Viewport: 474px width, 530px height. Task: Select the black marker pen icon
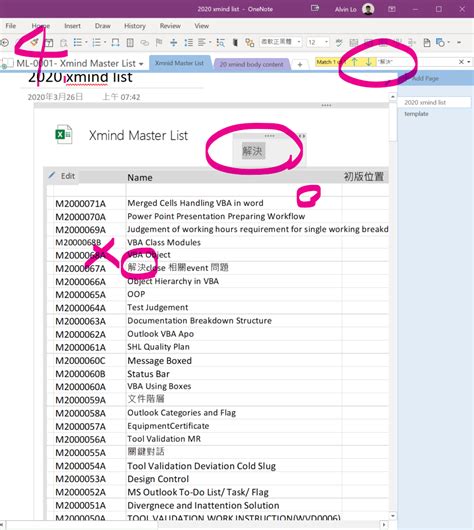[x=235, y=43]
